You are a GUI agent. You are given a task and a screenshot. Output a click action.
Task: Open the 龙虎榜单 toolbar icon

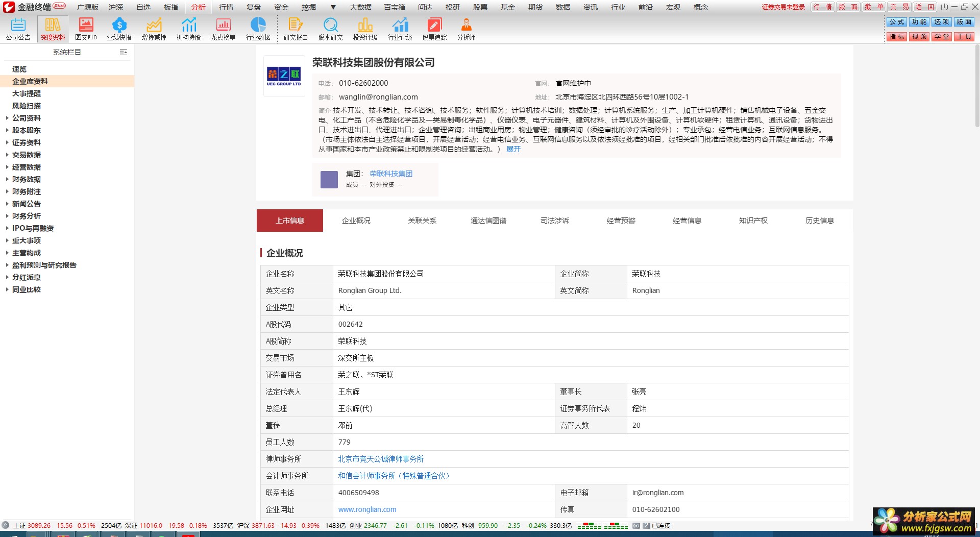coord(223,29)
